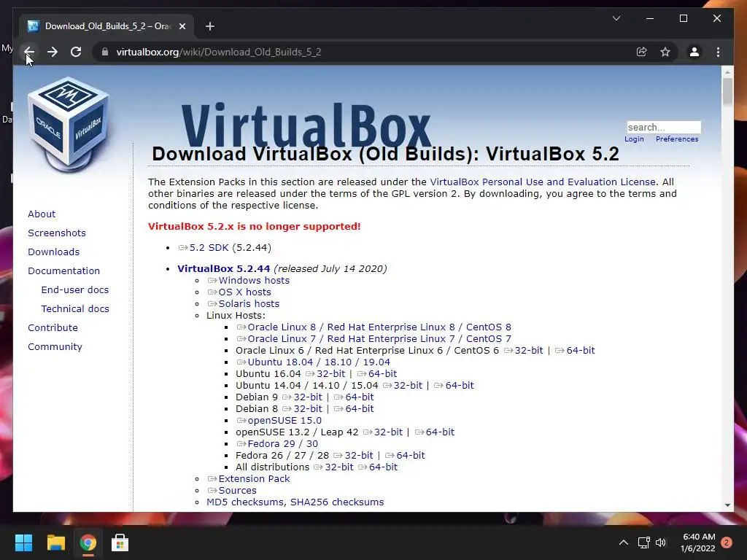Download the 5.2 SDK
The height and width of the screenshot is (560, 747).
(209, 248)
